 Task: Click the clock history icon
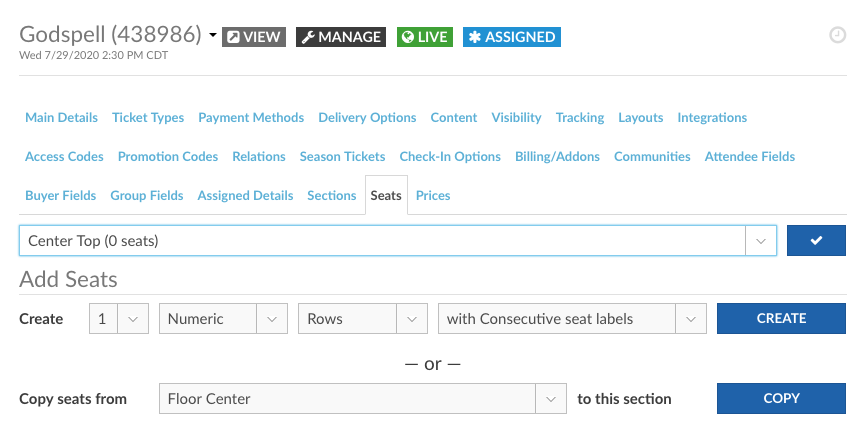pos(838,35)
